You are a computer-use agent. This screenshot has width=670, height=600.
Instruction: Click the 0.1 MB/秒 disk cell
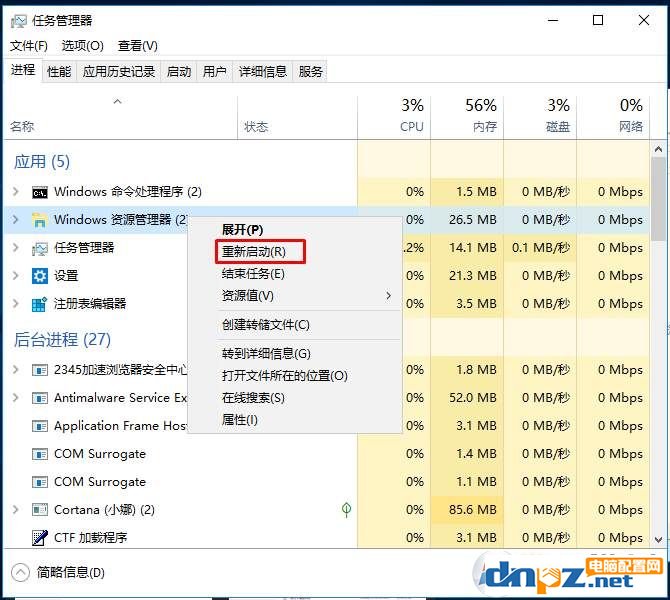pyautogui.click(x=540, y=247)
